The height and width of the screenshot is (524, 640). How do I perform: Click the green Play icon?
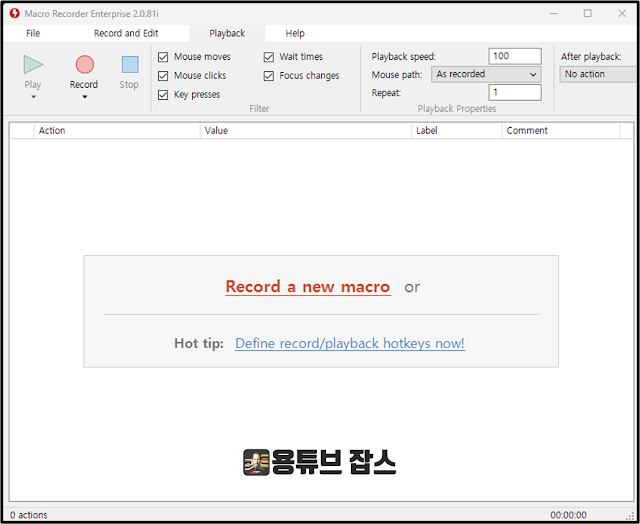33,64
